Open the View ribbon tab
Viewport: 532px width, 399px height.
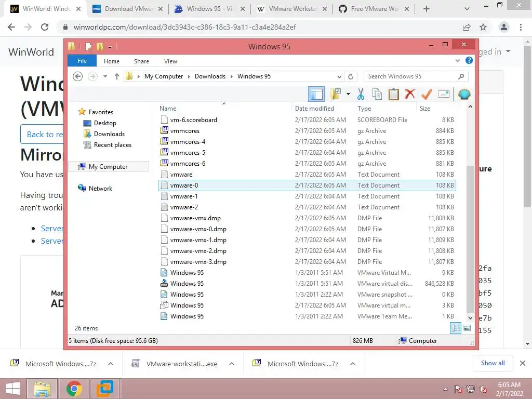pos(170,61)
